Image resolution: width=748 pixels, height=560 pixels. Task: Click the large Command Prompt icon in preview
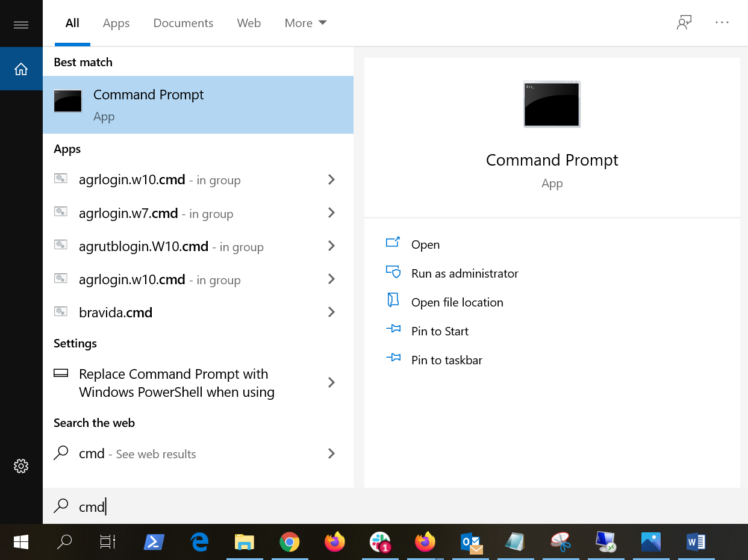click(552, 104)
